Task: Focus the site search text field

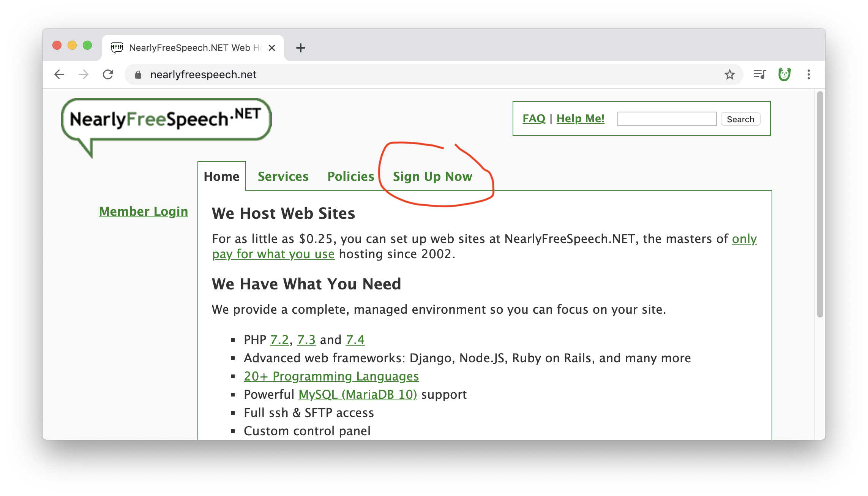Action: (667, 119)
